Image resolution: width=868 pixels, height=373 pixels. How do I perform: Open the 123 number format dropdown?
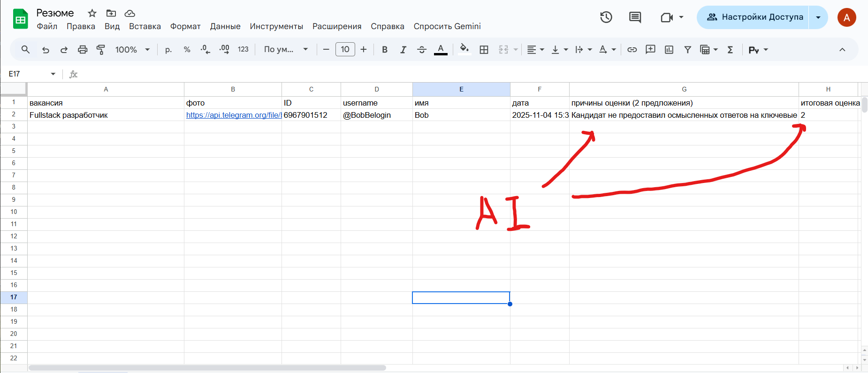(243, 50)
